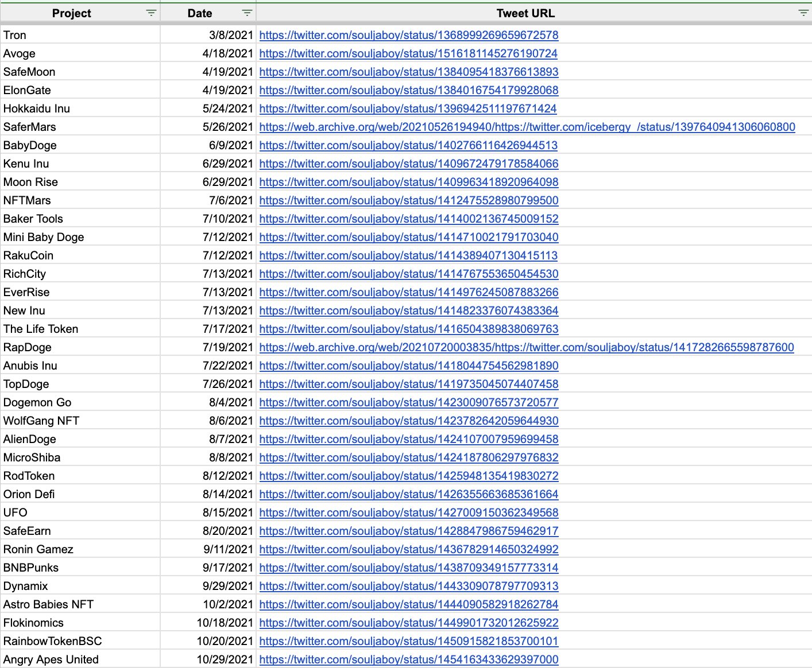Open the SaferMars web.archive.org link
This screenshot has height=668, width=812.
(x=527, y=127)
